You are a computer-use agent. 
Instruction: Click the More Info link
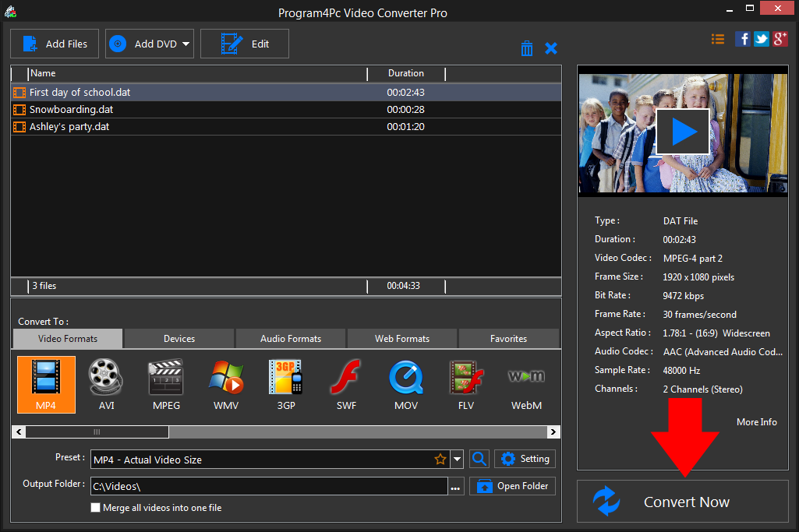coord(756,421)
